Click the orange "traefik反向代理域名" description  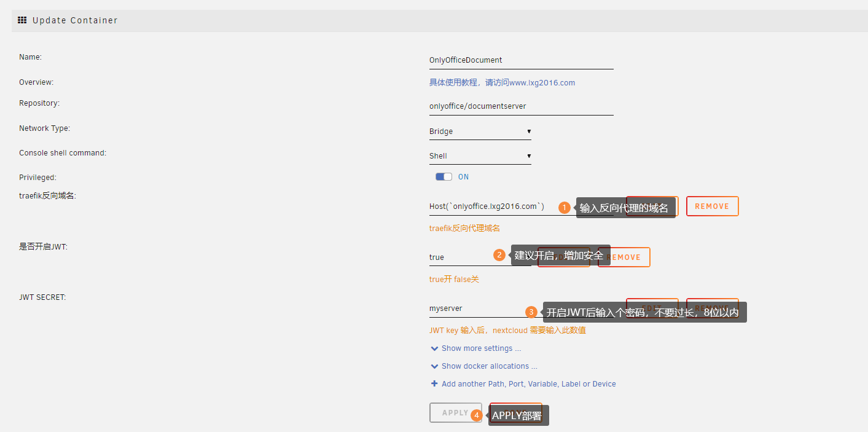coord(464,229)
